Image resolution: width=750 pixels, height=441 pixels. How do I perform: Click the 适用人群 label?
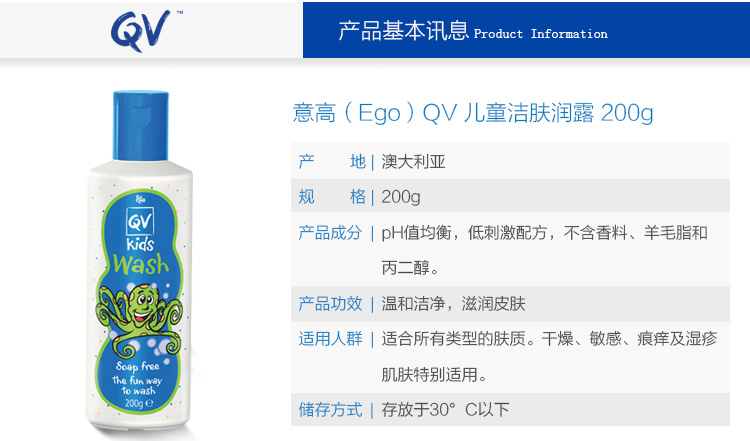click(x=330, y=339)
